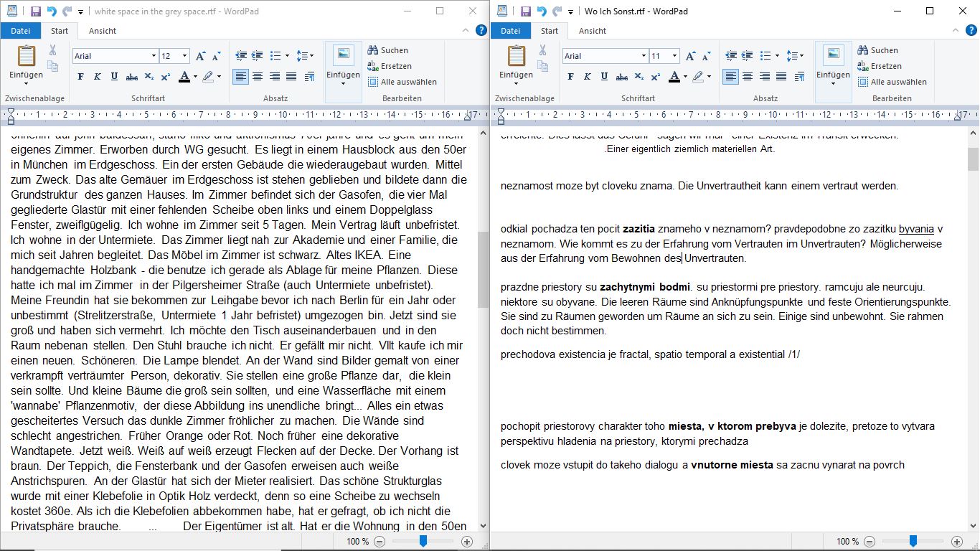Zoom out in left WordPad status bar
Image resolution: width=980 pixels, height=551 pixels.
[x=380, y=542]
